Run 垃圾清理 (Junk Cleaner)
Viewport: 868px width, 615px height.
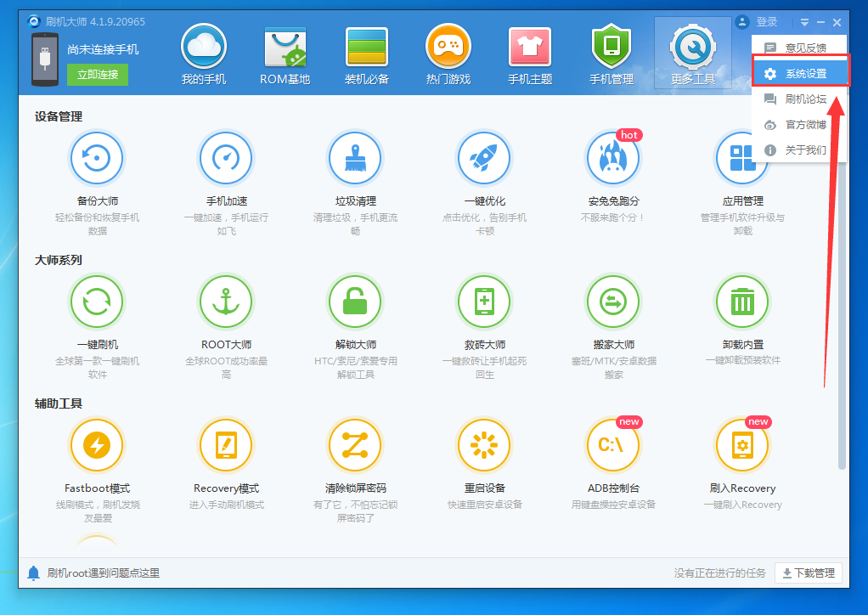pos(354,157)
